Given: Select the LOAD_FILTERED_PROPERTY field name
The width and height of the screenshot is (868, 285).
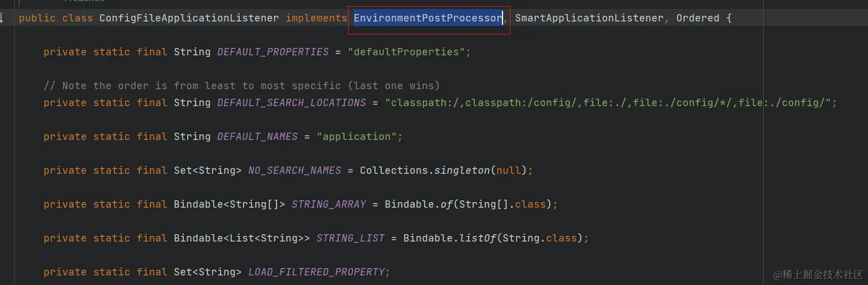Looking at the screenshot, I should (x=316, y=272).
